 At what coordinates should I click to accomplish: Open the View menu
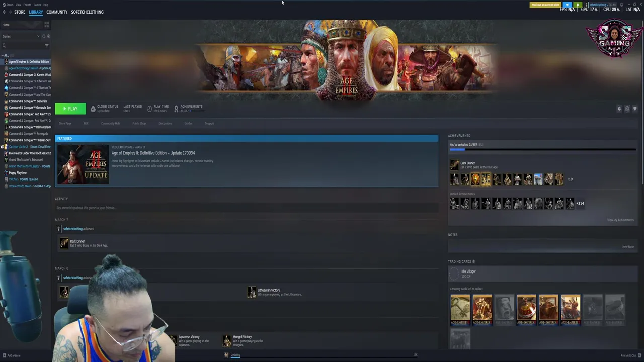click(18, 5)
